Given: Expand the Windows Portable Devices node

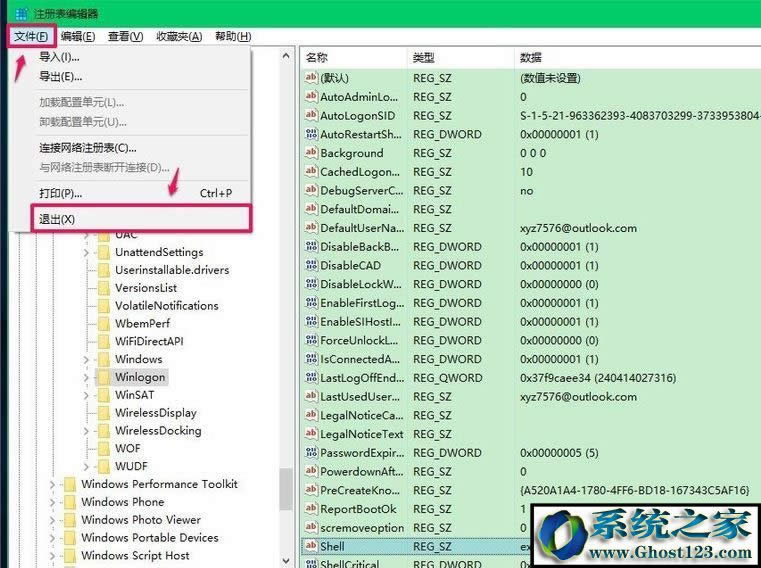Looking at the screenshot, I should [x=52, y=538].
